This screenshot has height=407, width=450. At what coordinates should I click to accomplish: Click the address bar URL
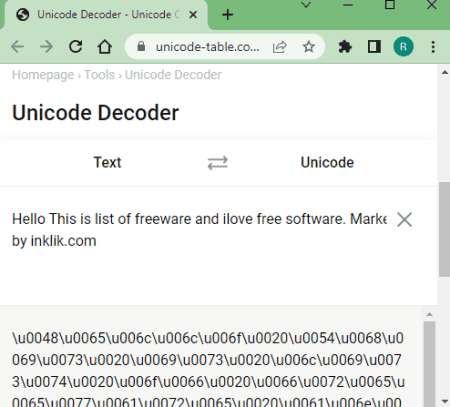pos(207,47)
